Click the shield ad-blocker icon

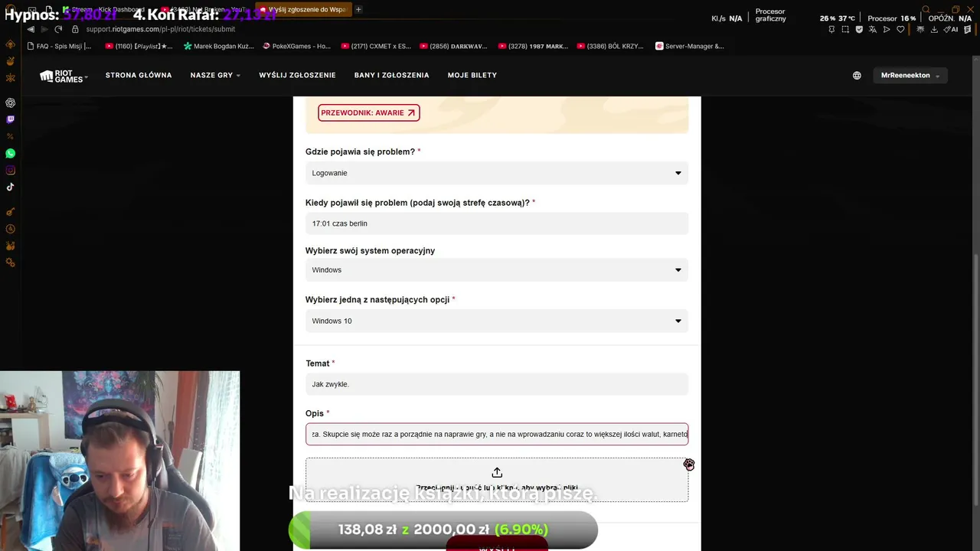(x=859, y=29)
